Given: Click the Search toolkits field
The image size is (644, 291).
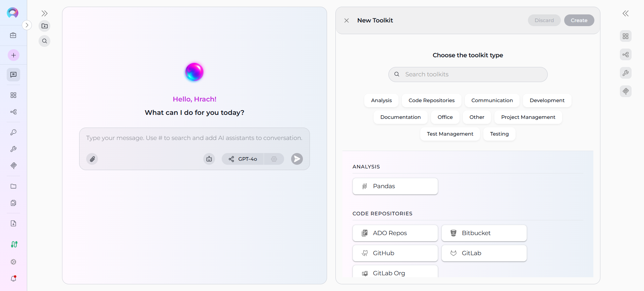Looking at the screenshot, I should 468,74.
